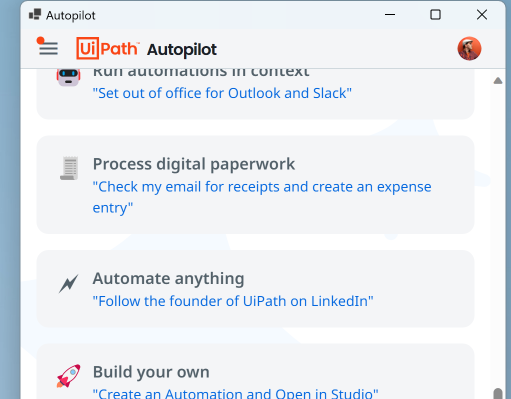511x399 pixels.
Task: Click the receipt paper document icon
Action: 69,168
